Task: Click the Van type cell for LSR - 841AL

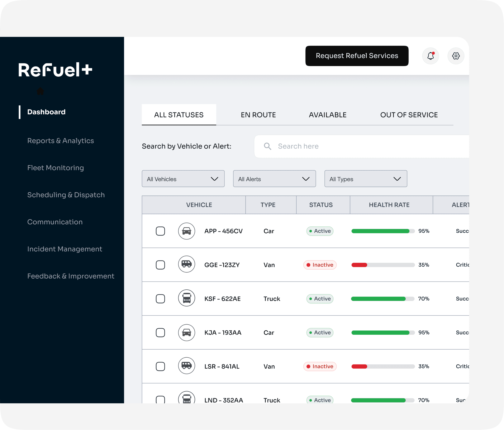Action: coord(269,366)
